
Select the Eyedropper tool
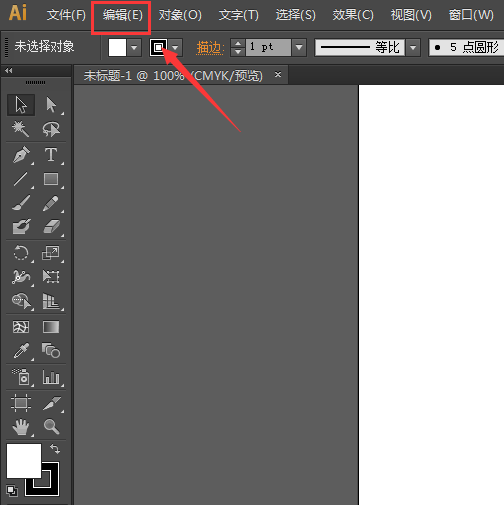pos(21,351)
